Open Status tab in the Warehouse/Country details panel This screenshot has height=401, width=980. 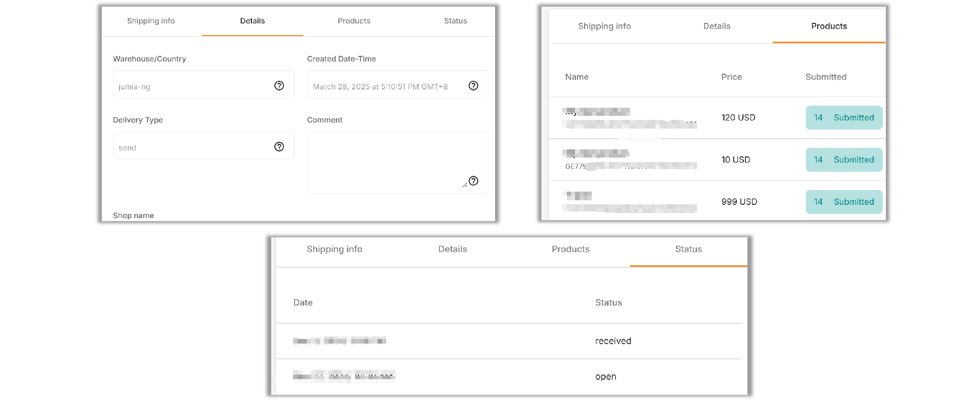coord(455,21)
